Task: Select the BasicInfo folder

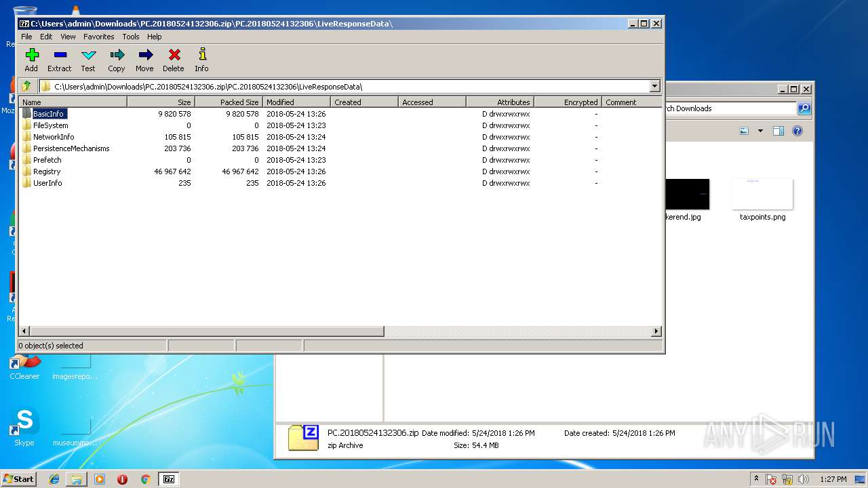Action: (48, 114)
